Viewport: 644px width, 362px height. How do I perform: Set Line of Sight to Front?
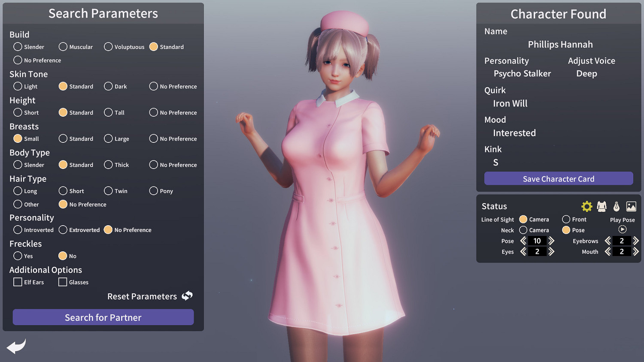tap(565, 219)
